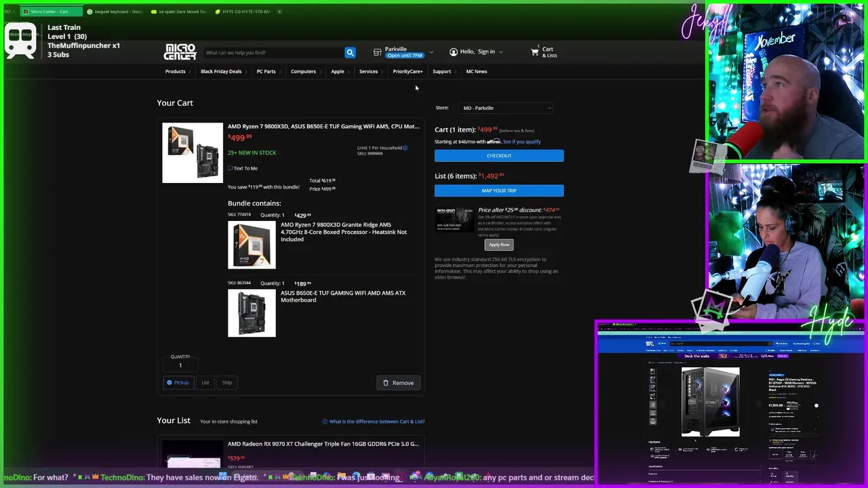Click info icon beside Cart & List difference
This screenshot has width=868, height=488.
tap(325, 422)
